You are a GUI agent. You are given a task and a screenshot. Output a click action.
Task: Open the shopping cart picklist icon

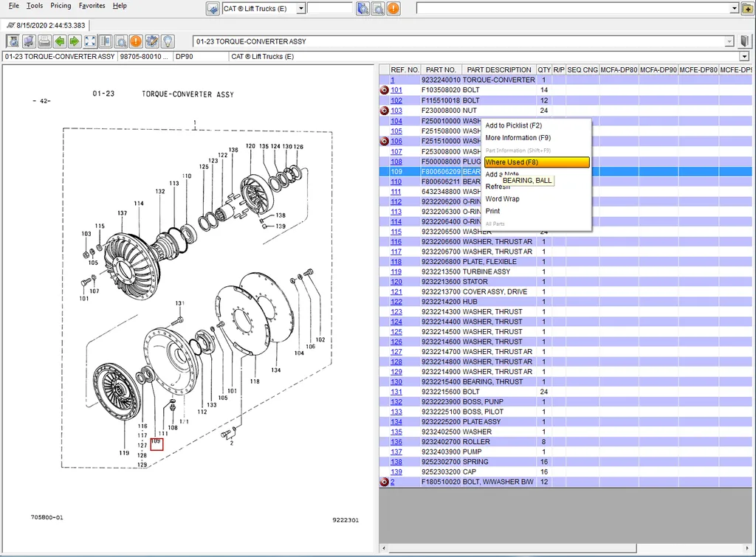click(29, 41)
